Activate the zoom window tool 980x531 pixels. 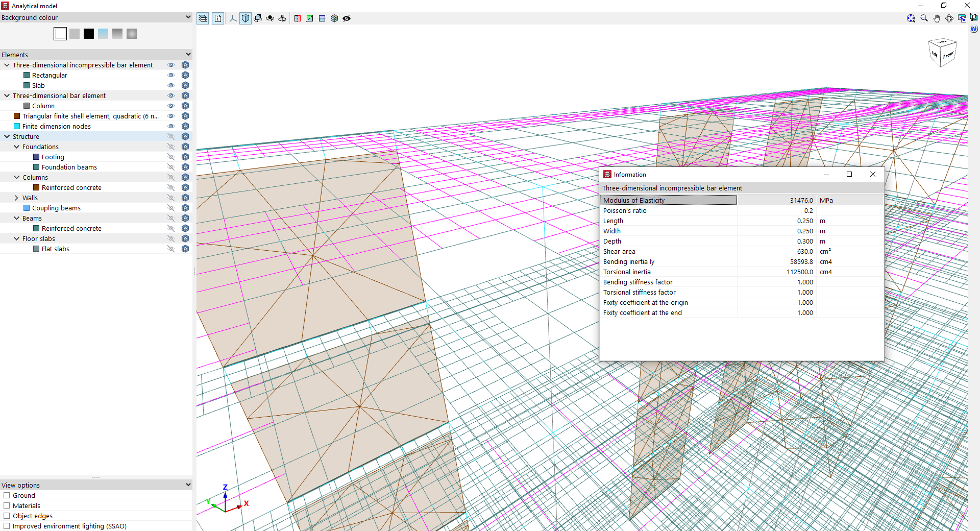924,18
